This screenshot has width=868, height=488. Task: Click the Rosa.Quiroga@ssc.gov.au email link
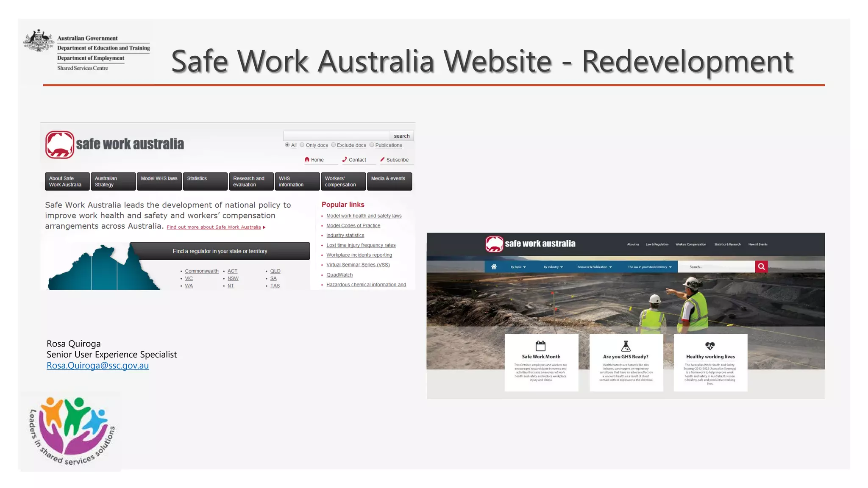[97, 366]
